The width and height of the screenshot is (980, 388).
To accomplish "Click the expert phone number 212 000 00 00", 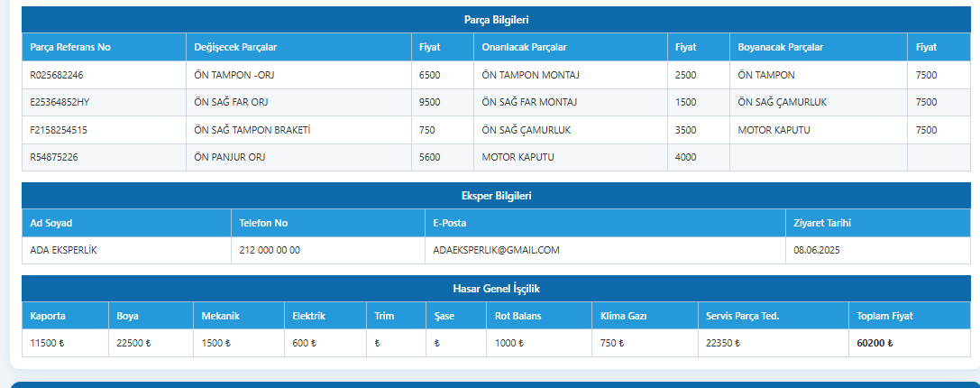I will (270, 250).
